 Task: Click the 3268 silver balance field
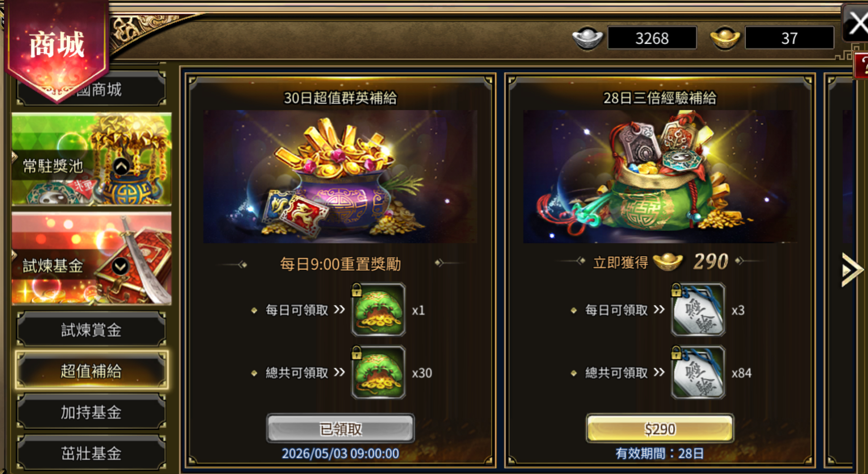pos(652,38)
